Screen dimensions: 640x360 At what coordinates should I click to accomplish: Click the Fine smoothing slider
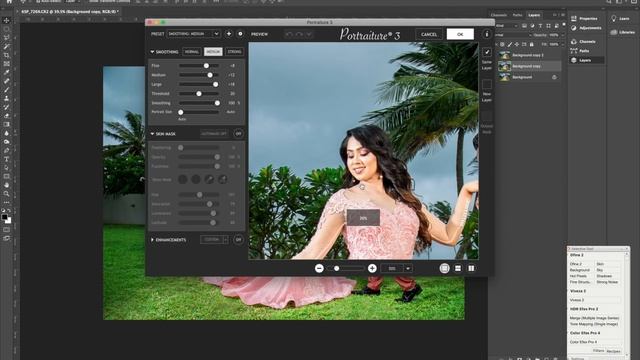point(199,66)
